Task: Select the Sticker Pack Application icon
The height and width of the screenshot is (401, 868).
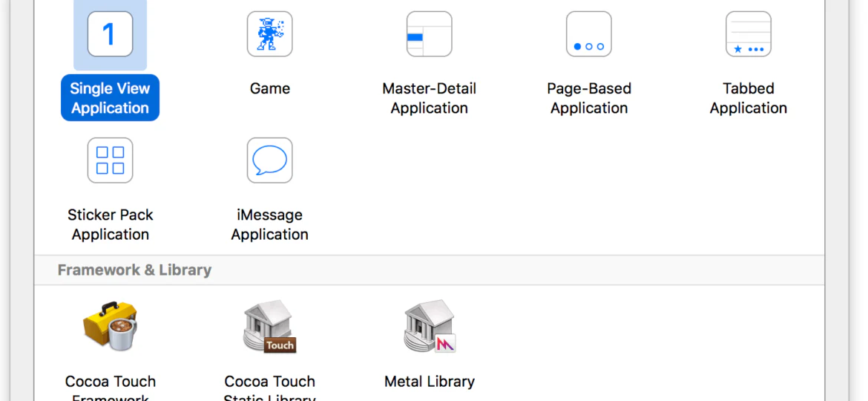Action: tap(110, 160)
